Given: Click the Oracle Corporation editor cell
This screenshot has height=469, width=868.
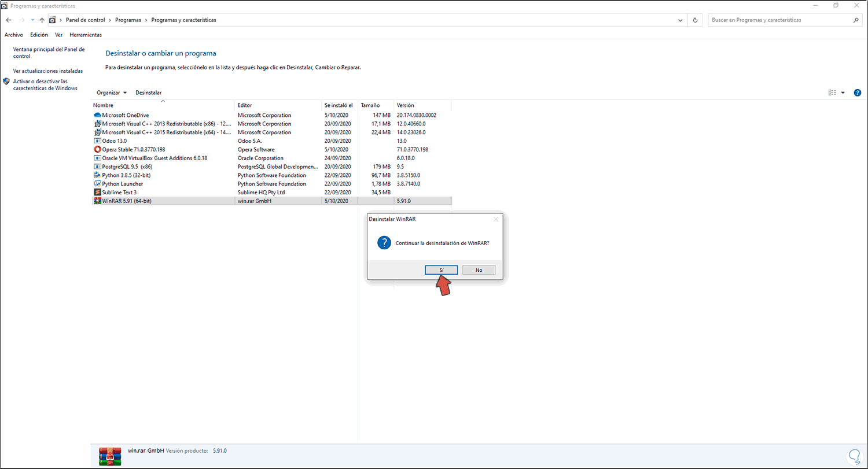Looking at the screenshot, I should [x=260, y=158].
